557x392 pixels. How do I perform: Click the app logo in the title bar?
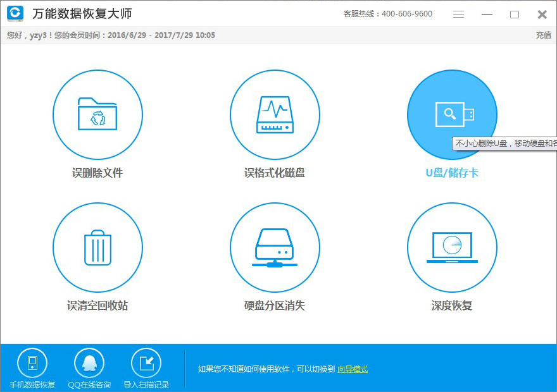15,13
